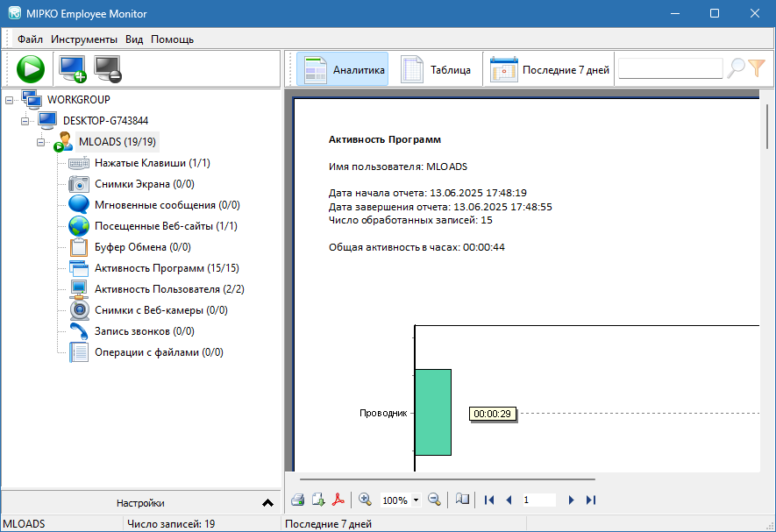Viewport: 776px width, 532px height.
Task: Click the chat bubble icon for Мгновенные сообщения
Action: [79, 205]
